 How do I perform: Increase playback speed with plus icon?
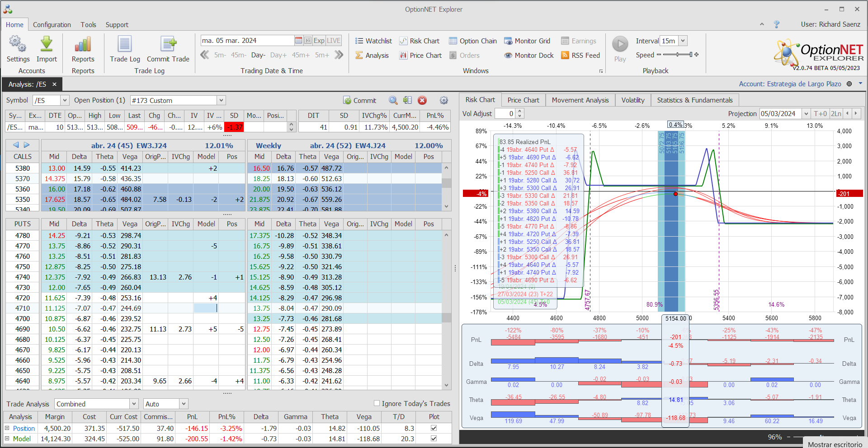[697, 55]
